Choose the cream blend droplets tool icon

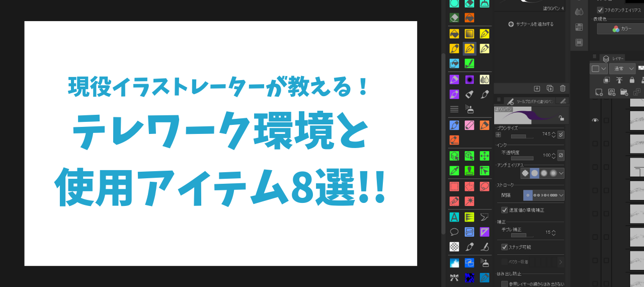click(485, 80)
